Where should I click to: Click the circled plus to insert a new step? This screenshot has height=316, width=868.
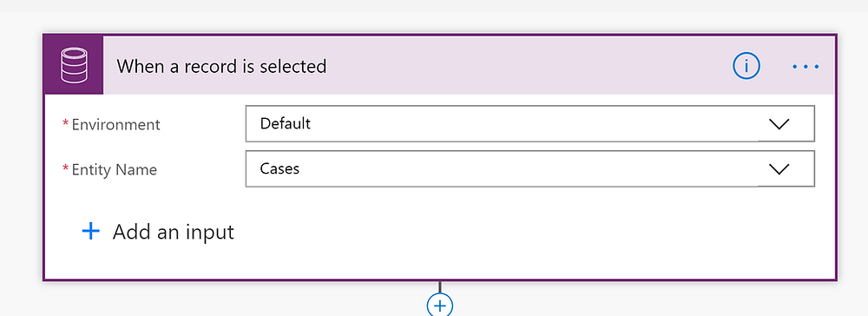click(440, 305)
